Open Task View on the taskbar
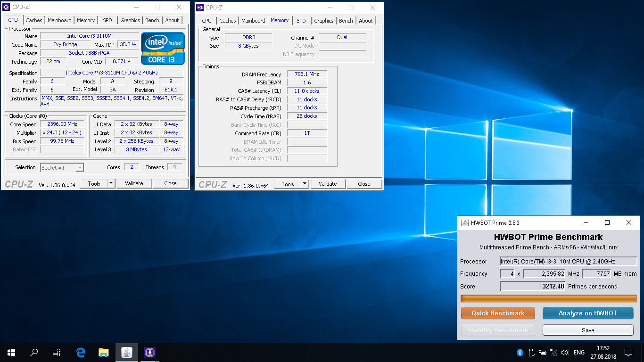 [x=57, y=352]
